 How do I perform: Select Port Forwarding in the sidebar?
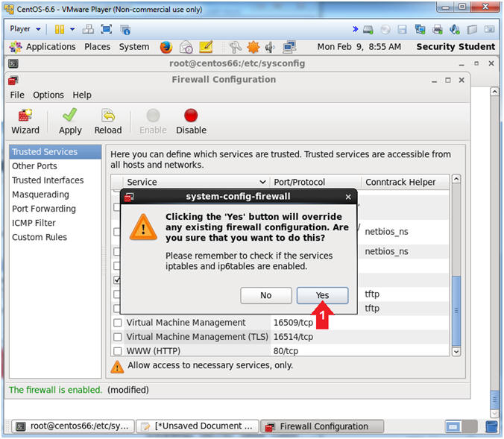click(55, 209)
